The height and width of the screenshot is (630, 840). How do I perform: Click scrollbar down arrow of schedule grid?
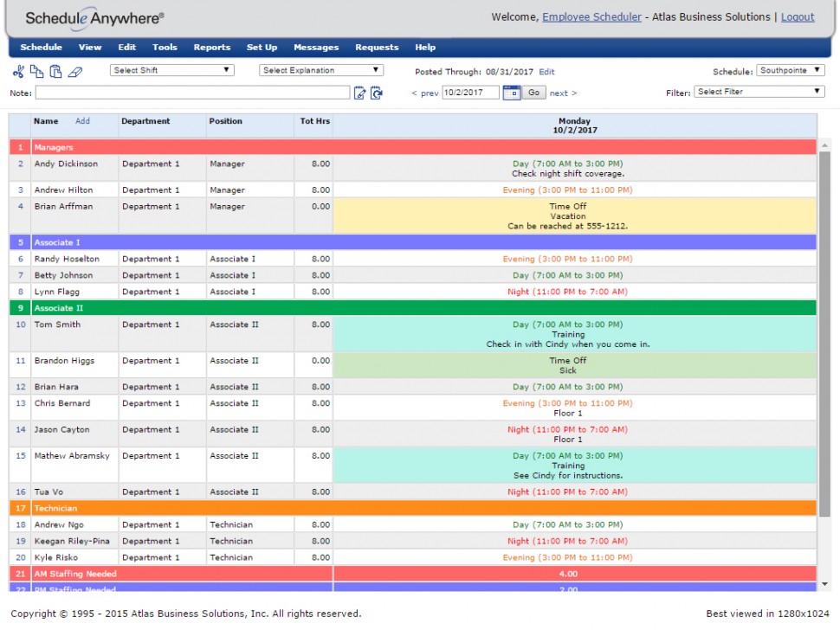(824, 584)
